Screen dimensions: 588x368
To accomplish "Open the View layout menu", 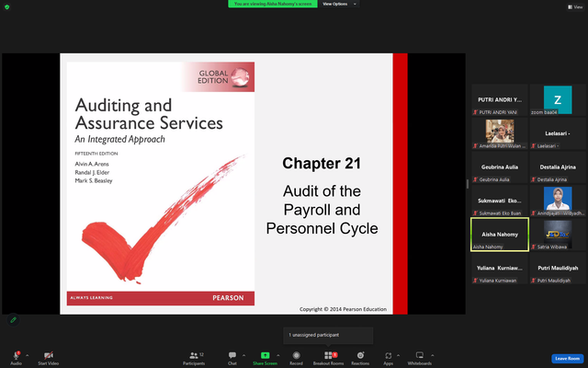I will (x=575, y=6).
